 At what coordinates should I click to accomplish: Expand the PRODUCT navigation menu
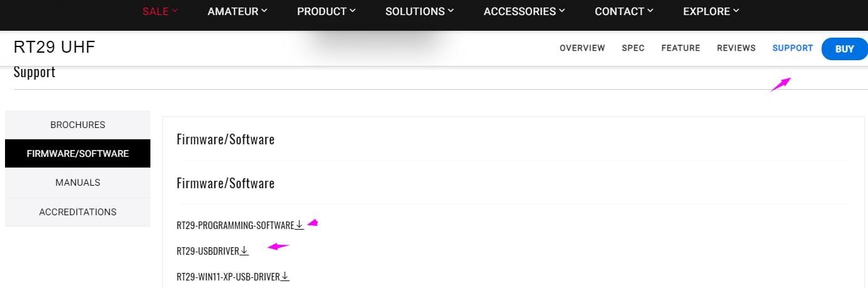click(326, 11)
